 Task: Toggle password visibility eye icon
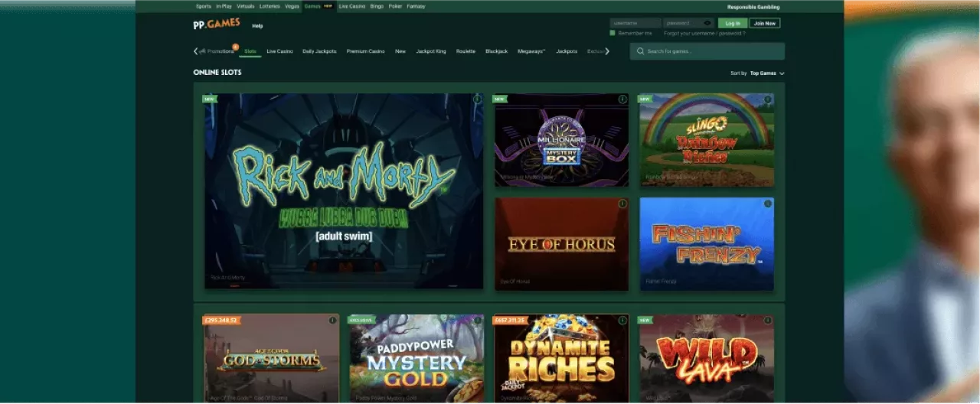pos(707,23)
